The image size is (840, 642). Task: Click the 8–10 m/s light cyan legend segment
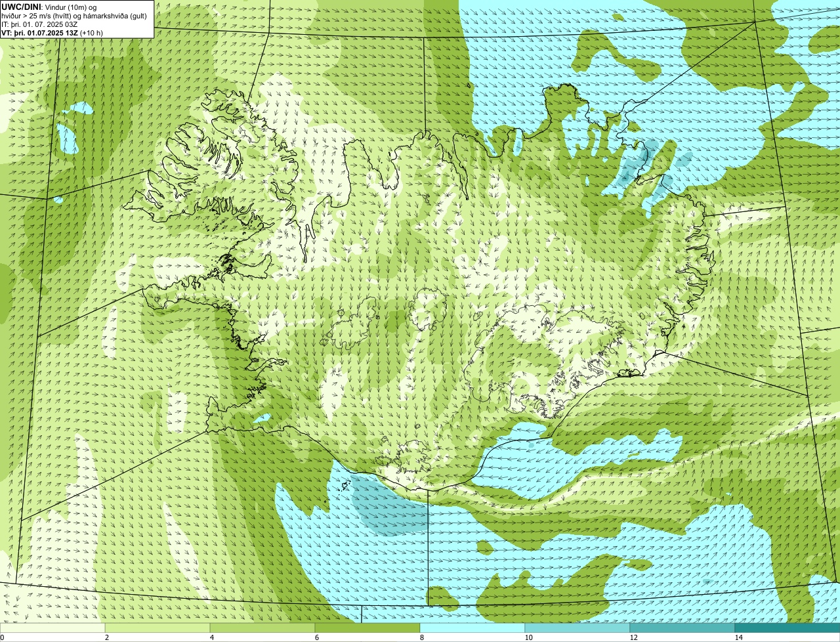(x=472, y=628)
